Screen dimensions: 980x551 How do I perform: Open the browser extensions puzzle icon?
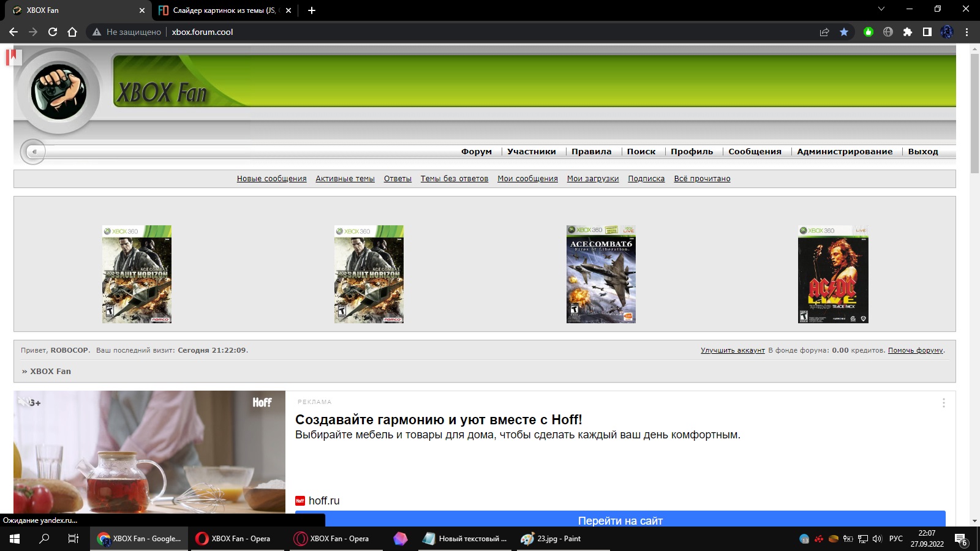[x=908, y=32]
